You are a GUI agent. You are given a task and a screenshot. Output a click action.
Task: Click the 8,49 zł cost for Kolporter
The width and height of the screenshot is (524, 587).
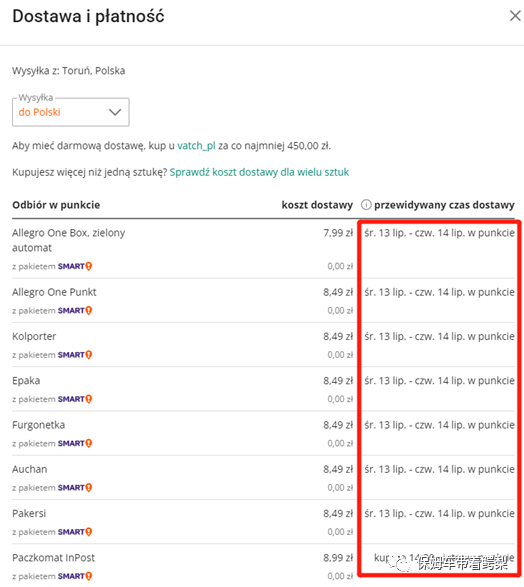(338, 337)
